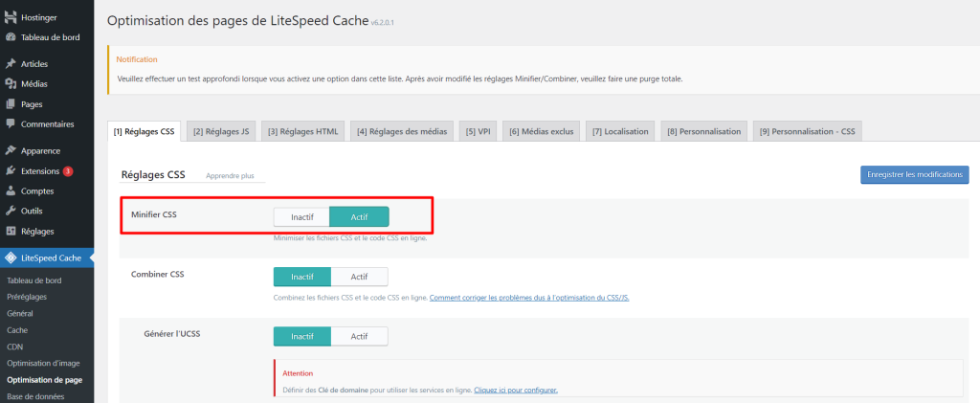This screenshot has width=980, height=403.
Task: Set Combiner CSS to Inactif
Action: coord(301,277)
